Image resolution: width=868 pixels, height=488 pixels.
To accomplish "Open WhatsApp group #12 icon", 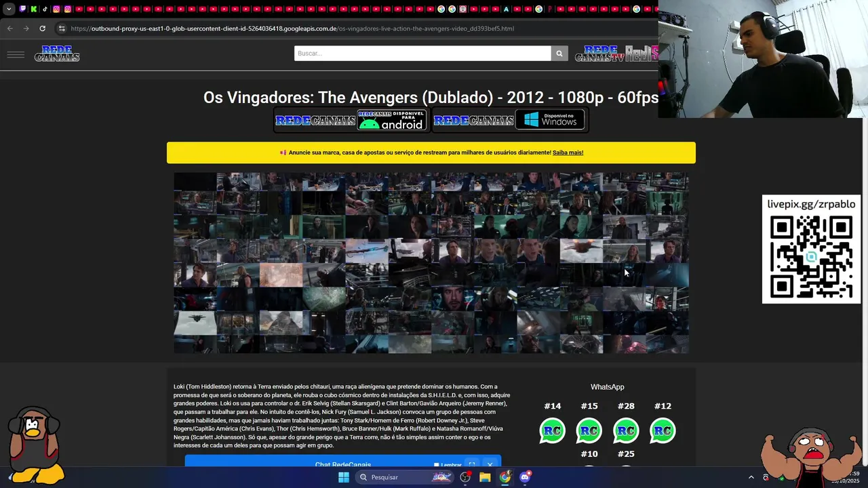I will click(663, 431).
